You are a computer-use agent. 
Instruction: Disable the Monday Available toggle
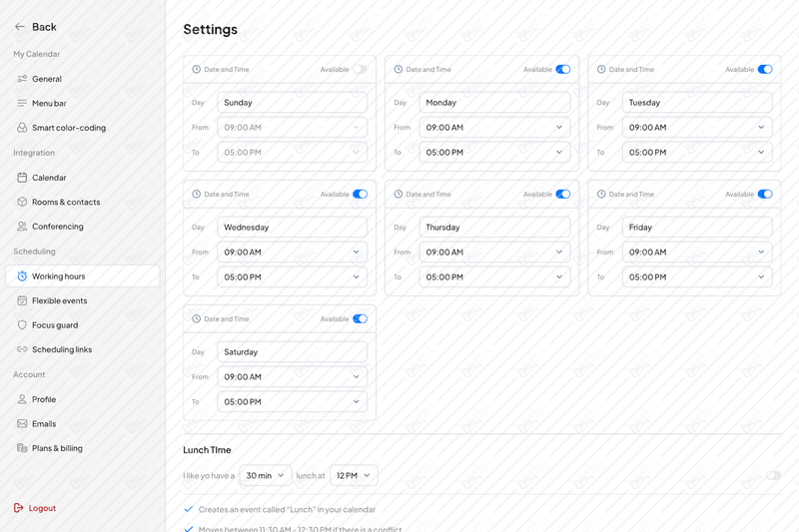pos(563,69)
